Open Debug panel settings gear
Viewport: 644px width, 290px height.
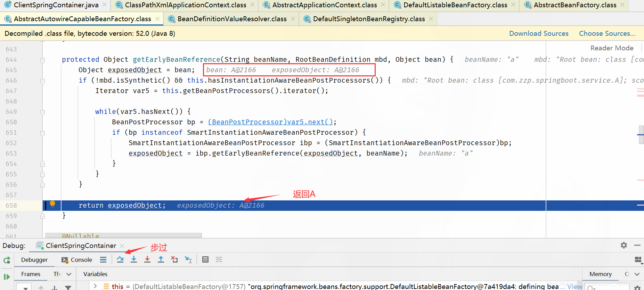click(x=624, y=245)
